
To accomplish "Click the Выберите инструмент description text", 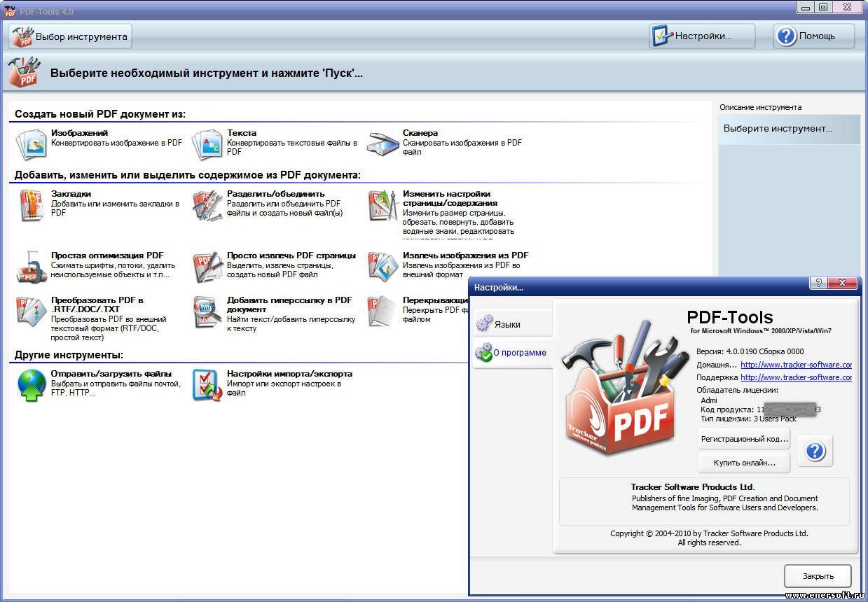I will click(x=778, y=129).
